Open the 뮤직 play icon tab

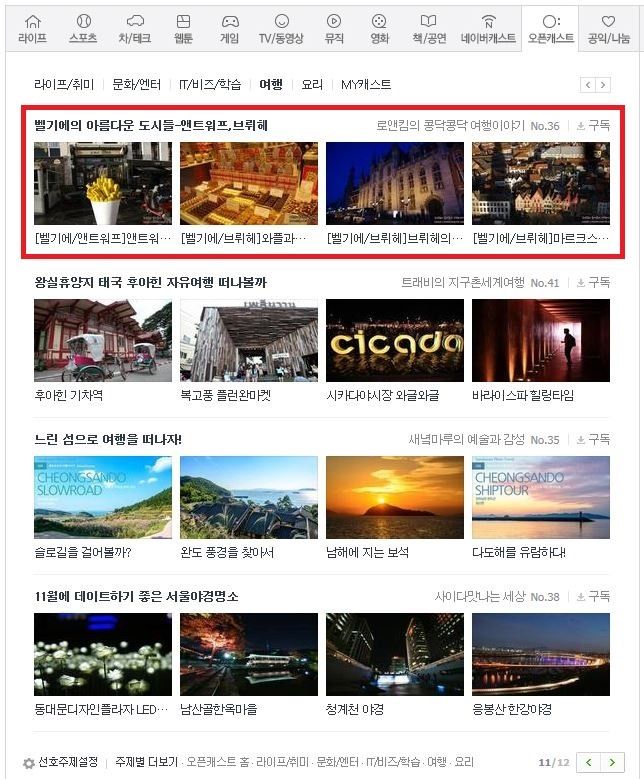tap(334, 29)
